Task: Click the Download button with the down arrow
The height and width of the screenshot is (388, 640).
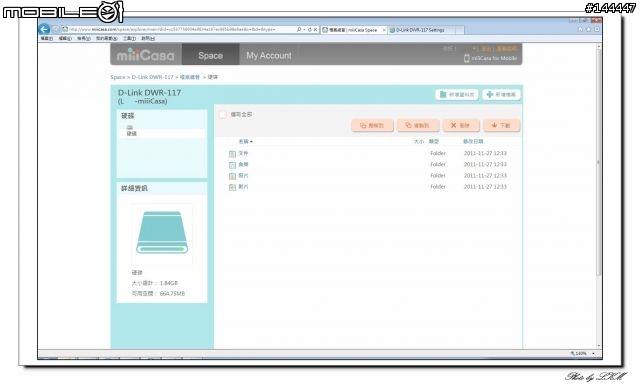Action: [x=502, y=125]
